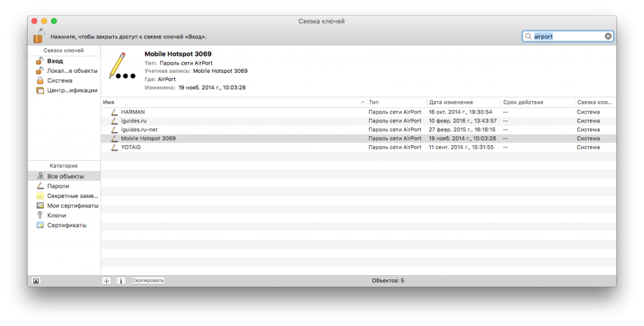Select the Система keychain
Screen dimensions: 644x326
click(x=59, y=80)
